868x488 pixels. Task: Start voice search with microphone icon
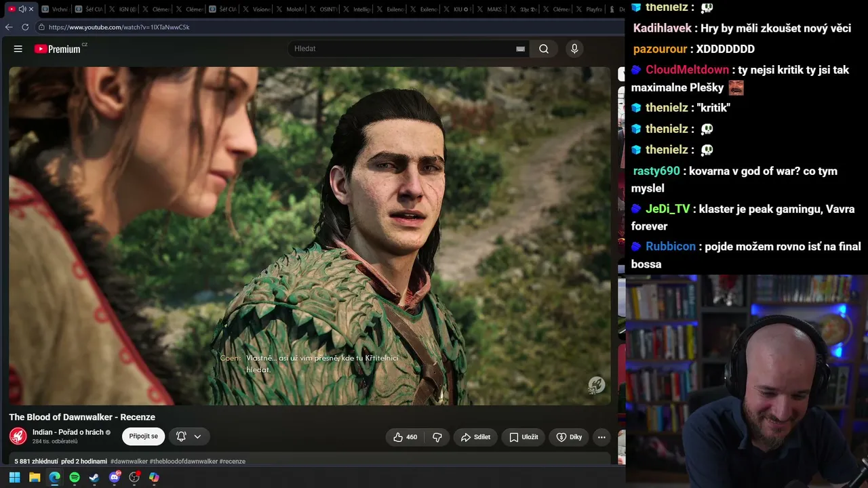(x=574, y=49)
